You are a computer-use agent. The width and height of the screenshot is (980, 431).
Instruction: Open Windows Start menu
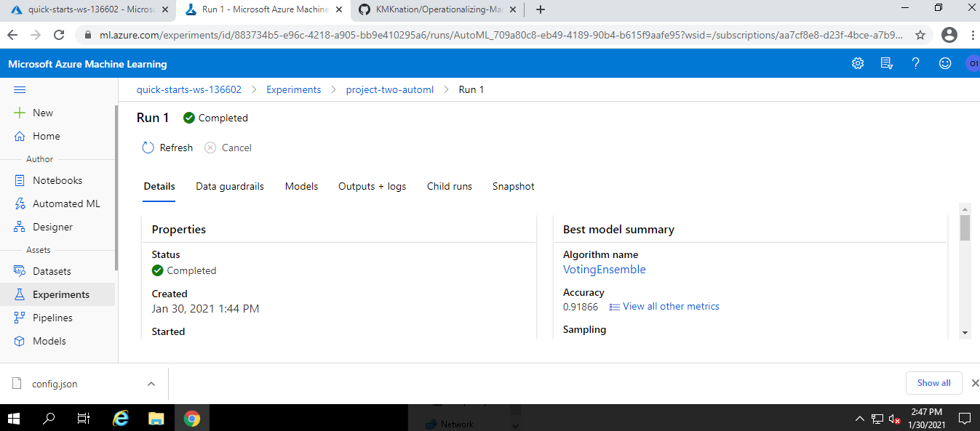15,418
